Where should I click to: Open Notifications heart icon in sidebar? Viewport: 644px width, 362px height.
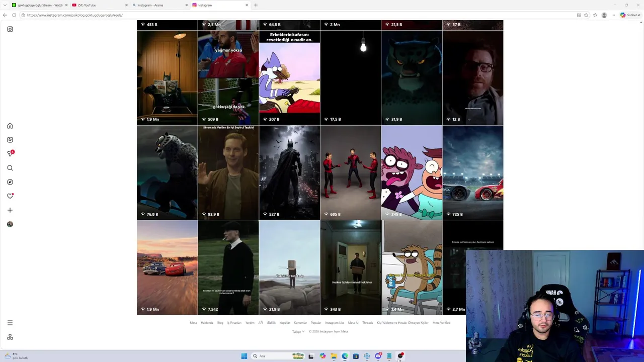10,196
